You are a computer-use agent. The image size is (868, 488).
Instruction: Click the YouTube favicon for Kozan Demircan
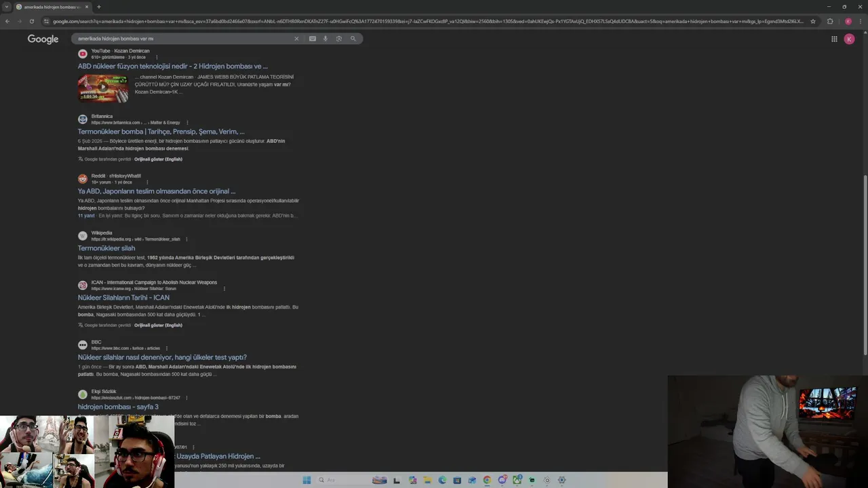tap(83, 54)
